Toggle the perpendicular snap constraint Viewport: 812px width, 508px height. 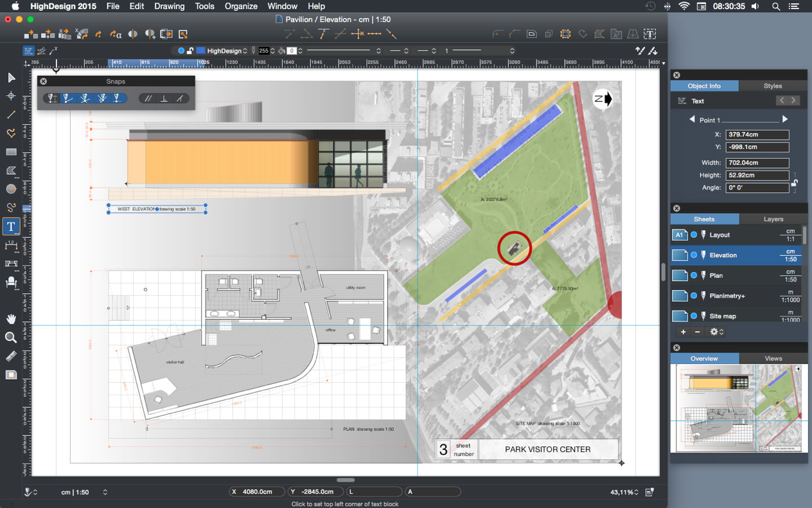tap(164, 98)
